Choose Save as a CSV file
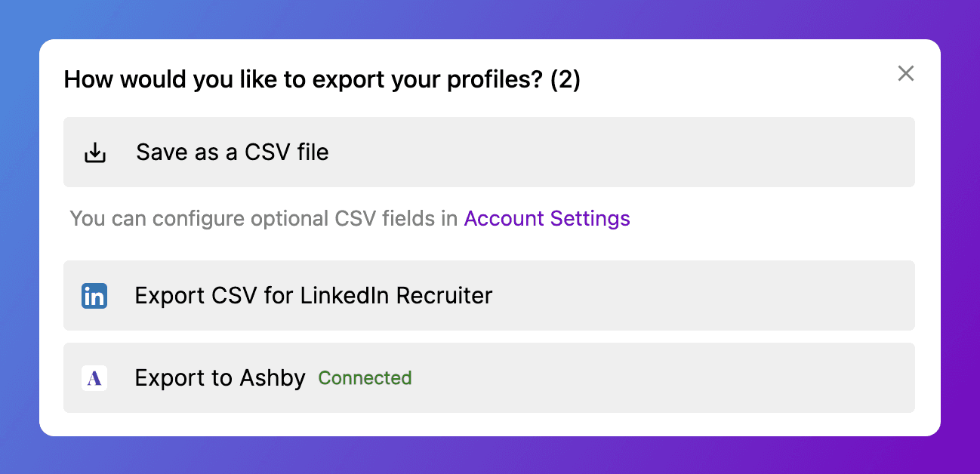Screen dimensions: 980x474 (x=232, y=152)
